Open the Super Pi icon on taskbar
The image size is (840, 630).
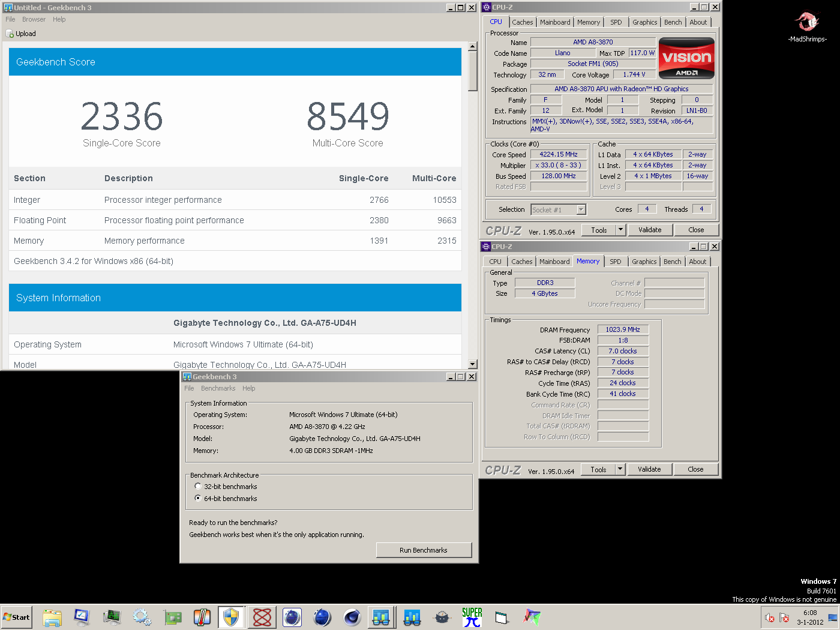tap(472, 617)
